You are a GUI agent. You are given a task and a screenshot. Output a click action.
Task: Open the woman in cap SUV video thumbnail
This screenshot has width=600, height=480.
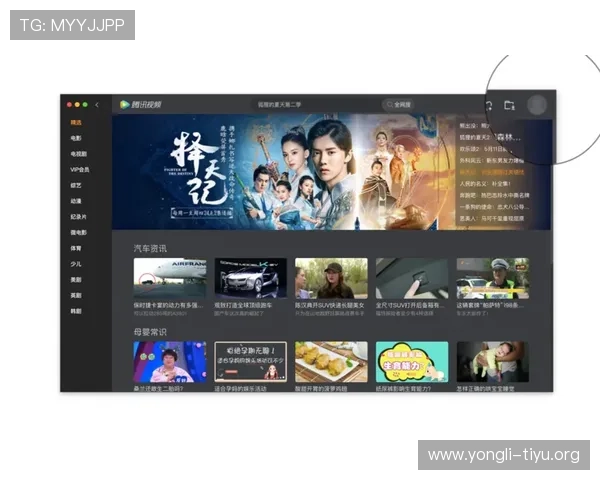pos(331,278)
